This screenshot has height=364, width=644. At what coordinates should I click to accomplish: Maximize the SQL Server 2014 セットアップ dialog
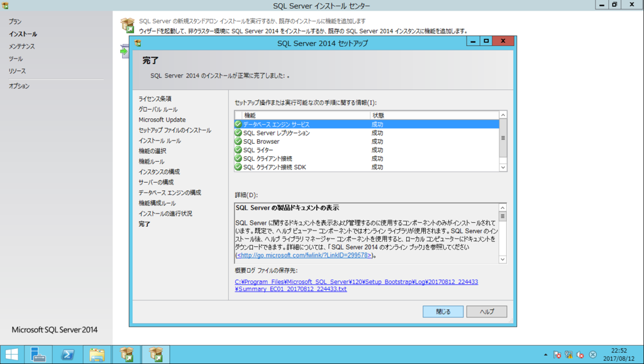point(486,41)
